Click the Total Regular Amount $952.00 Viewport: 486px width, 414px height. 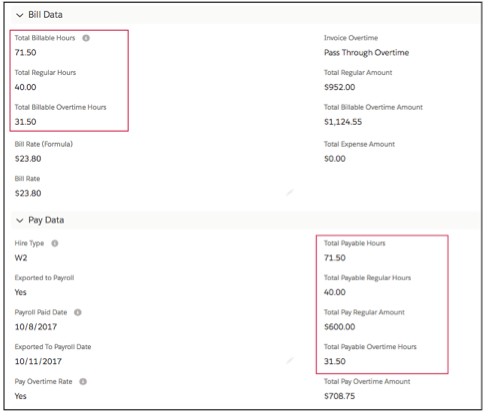click(339, 87)
